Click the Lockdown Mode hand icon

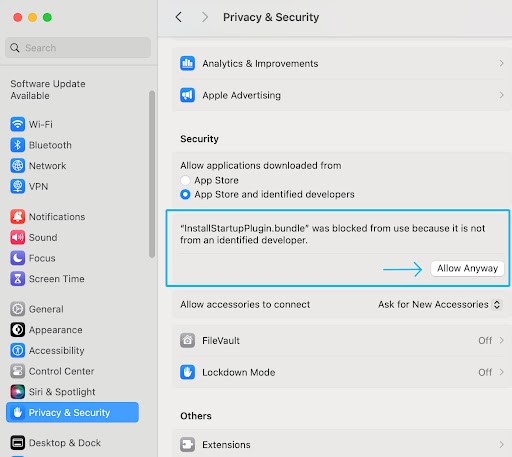click(187, 372)
